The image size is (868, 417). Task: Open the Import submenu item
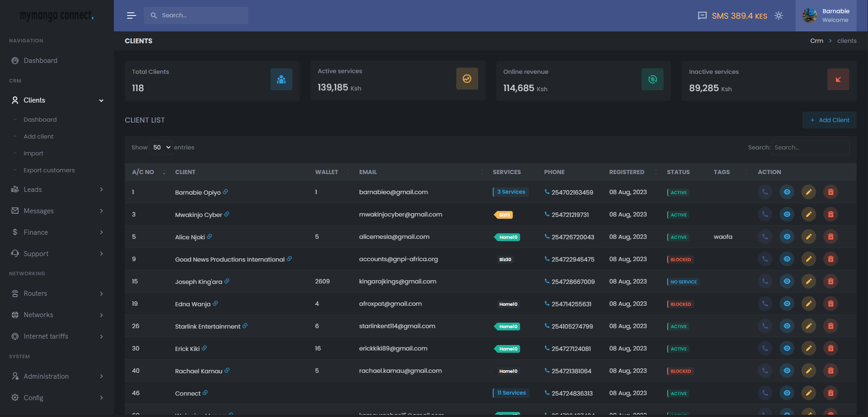click(33, 154)
